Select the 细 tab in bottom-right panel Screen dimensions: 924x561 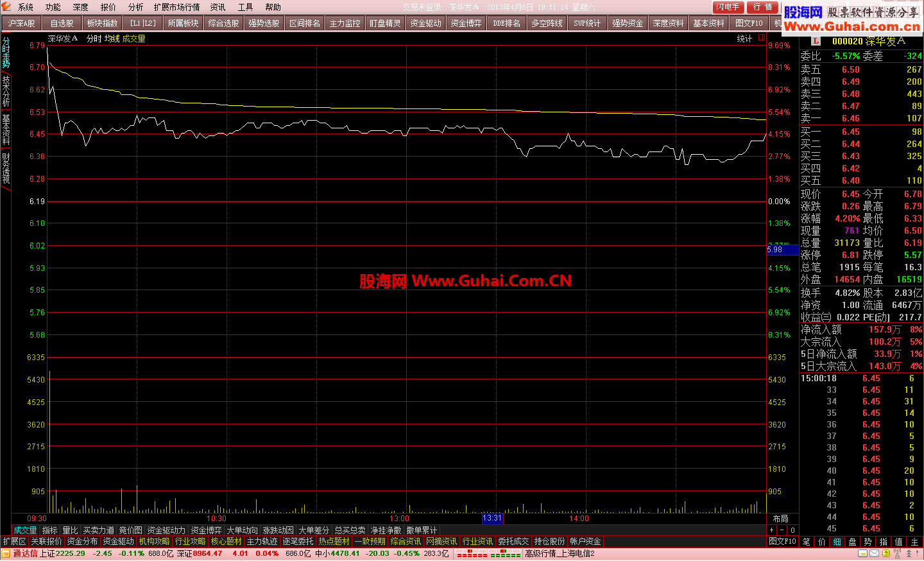pos(837,542)
